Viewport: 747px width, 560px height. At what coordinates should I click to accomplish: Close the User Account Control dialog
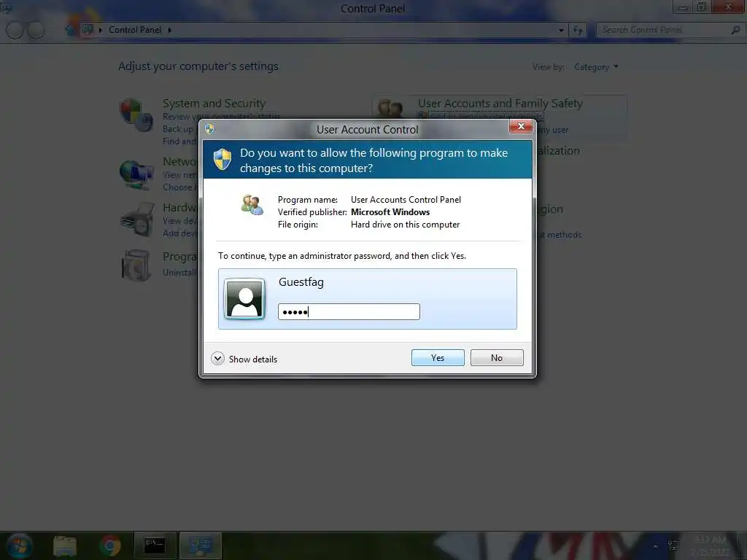pos(520,126)
